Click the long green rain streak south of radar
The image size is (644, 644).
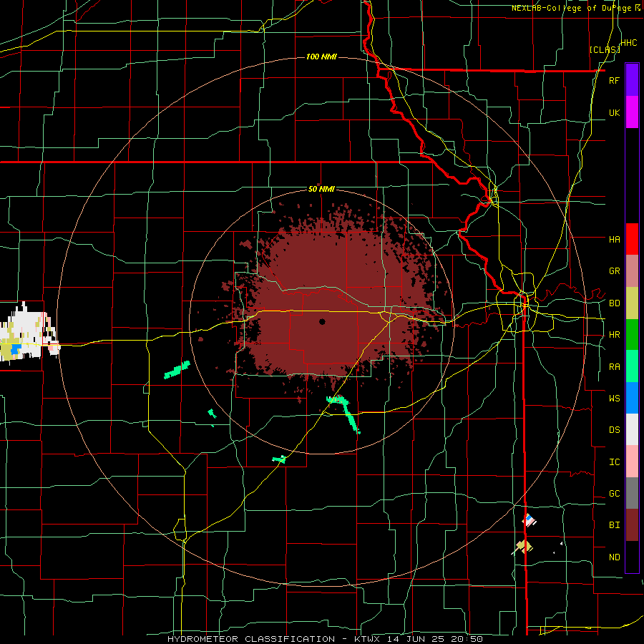click(x=345, y=413)
